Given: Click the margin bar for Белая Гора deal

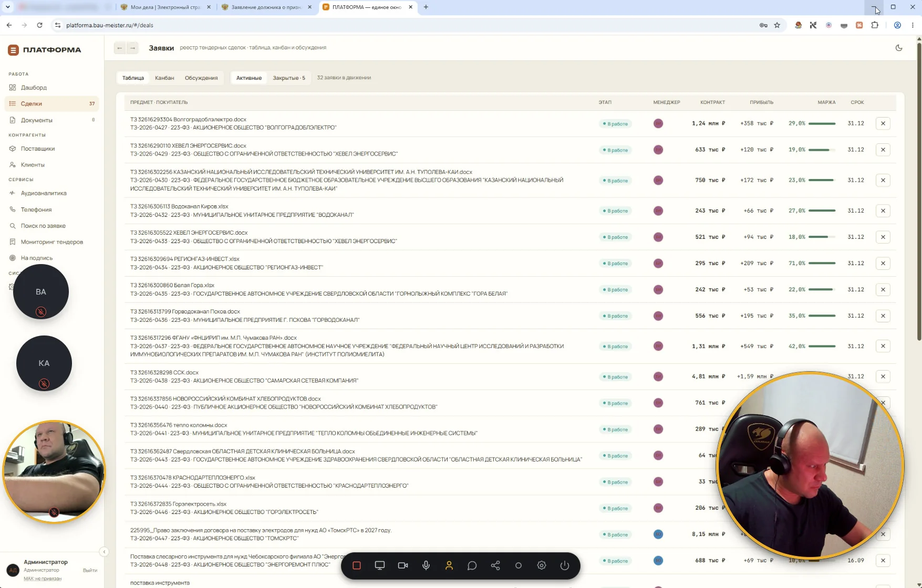Looking at the screenshot, I should 822,289.
